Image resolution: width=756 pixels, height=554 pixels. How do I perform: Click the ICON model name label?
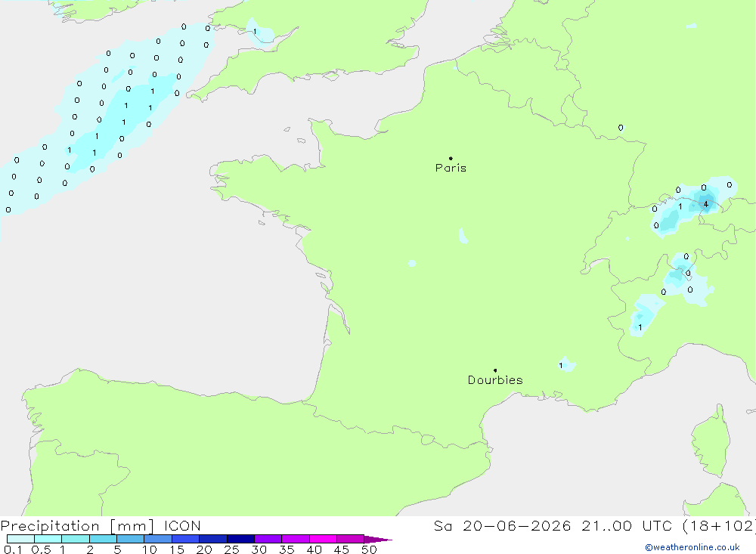point(182,525)
